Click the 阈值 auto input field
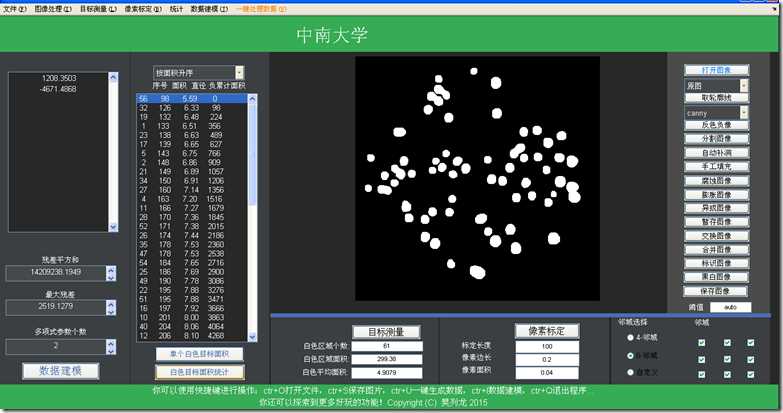Viewport: 783px width, 413px height. (730, 307)
